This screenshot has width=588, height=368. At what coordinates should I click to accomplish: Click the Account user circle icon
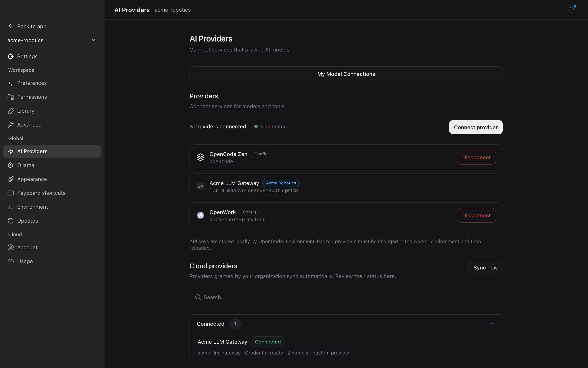click(10, 247)
